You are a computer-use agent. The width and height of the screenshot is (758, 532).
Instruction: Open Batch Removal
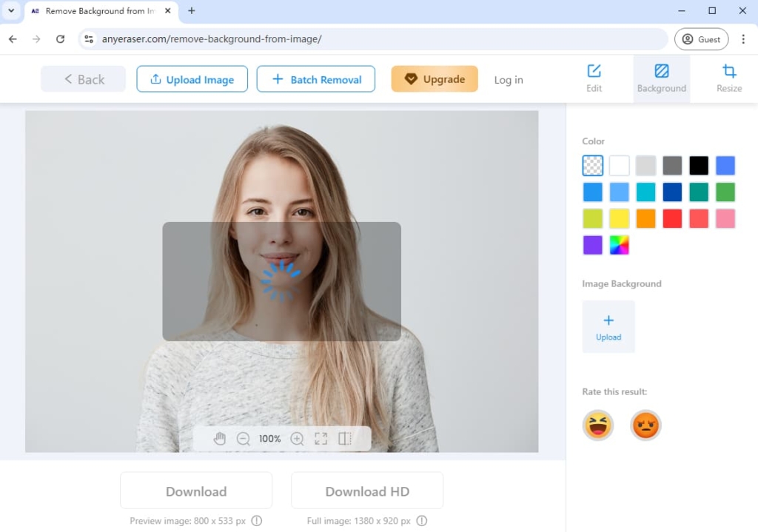pyautogui.click(x=315, y=79)
